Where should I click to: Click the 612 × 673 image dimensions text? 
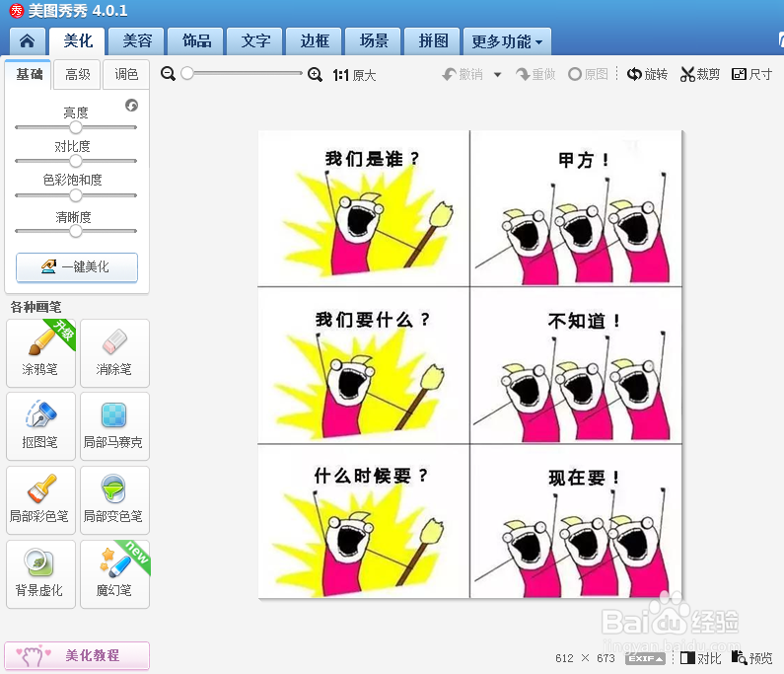(585, 658)
